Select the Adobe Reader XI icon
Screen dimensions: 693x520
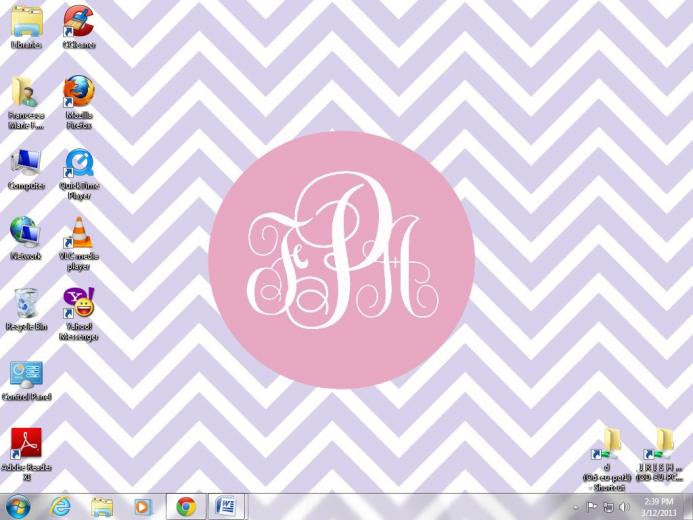[x=26, y=444]
